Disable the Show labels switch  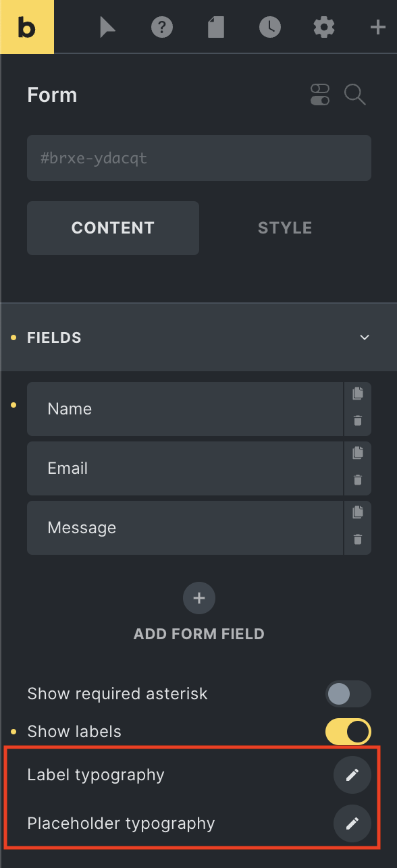[x=348, y=732]
